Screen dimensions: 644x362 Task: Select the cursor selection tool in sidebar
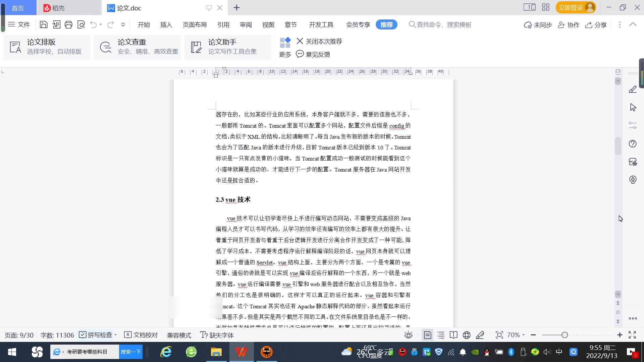click(x=633, y=107)
